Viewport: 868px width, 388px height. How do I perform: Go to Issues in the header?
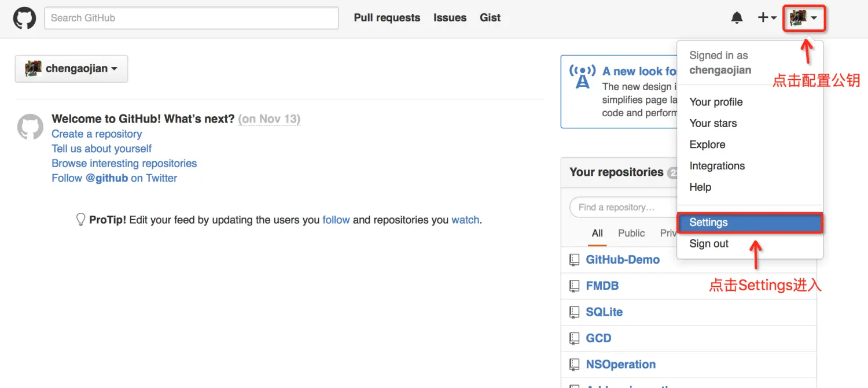point(450,18)
